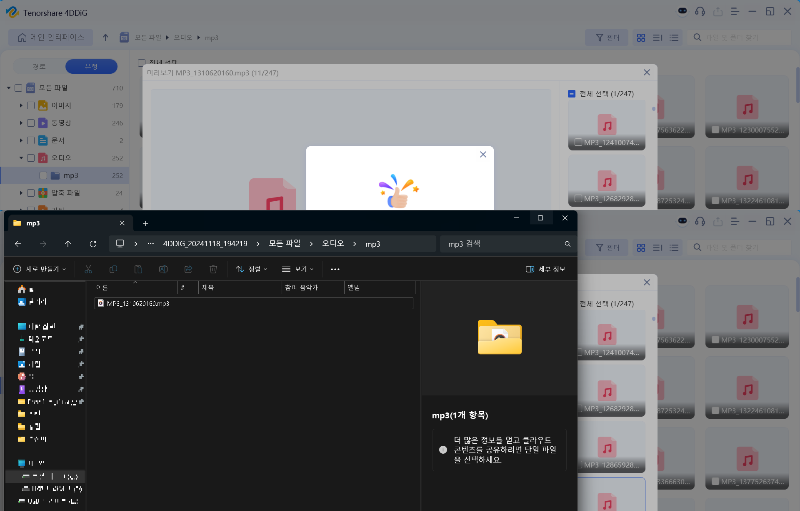This screenshot has width=800, height=511.
Task: Paste icon in Explorer toolbar
Action: [138, 269]
